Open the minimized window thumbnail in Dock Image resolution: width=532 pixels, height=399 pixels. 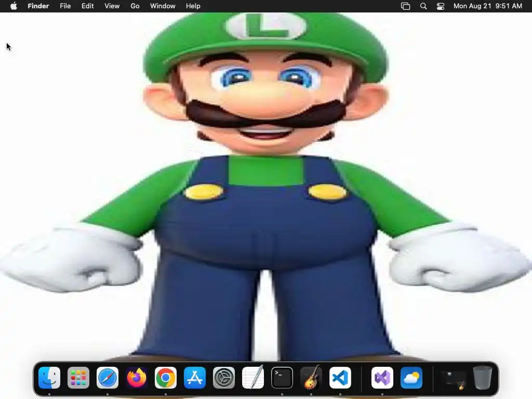(x=453, y=379)
